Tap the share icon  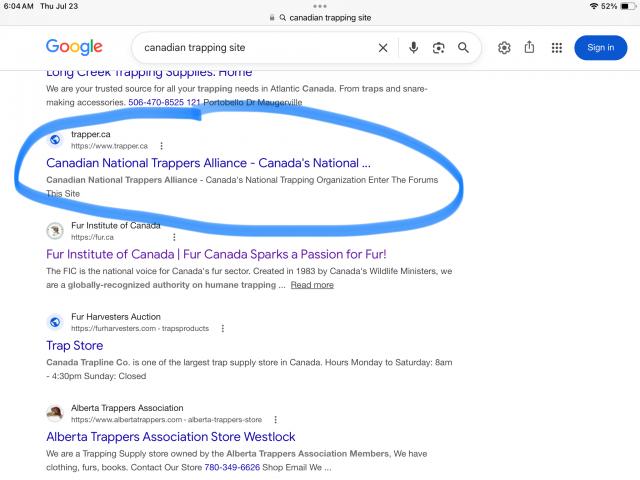coord(529,47)
